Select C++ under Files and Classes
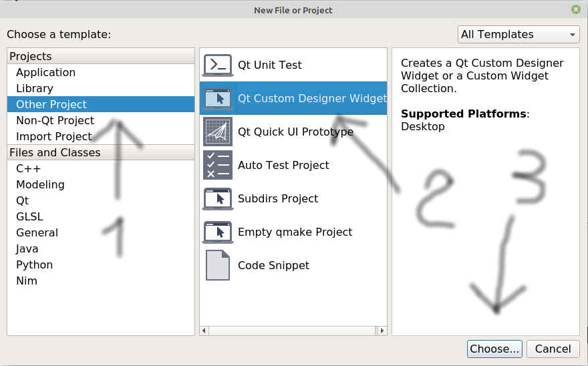 click(29, 168)
